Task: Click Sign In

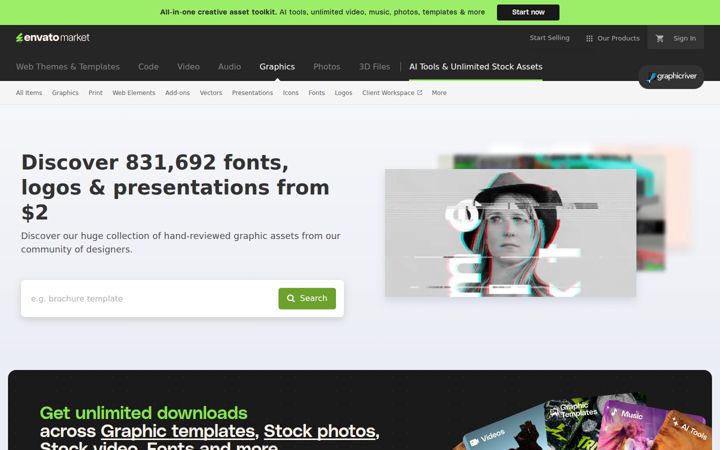Action: [685, 39]
